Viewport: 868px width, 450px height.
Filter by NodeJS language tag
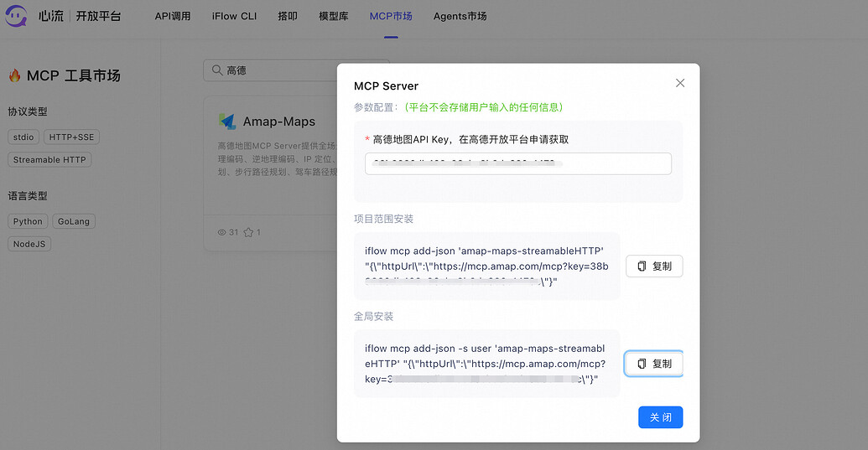click(x=29, y=244)
